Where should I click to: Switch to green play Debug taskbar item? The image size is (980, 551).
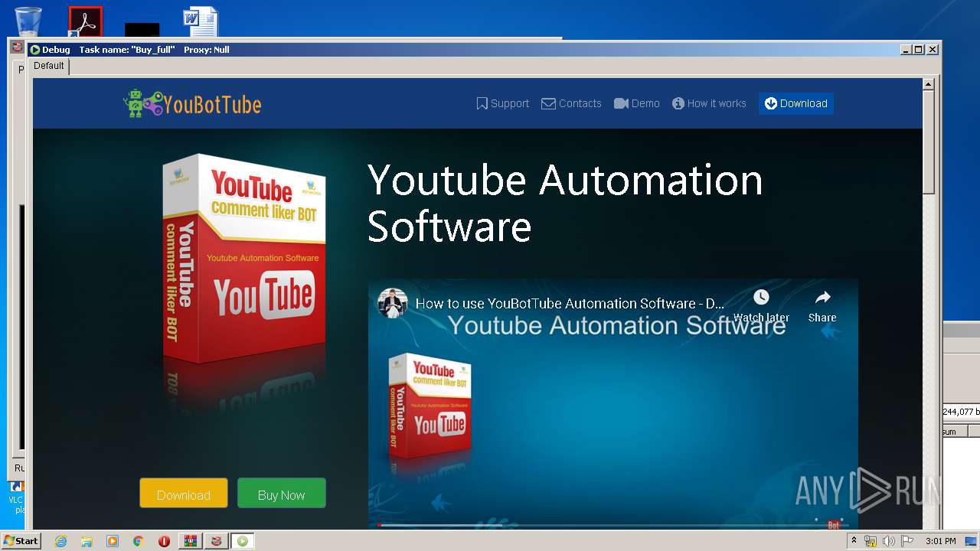[243, 541]
